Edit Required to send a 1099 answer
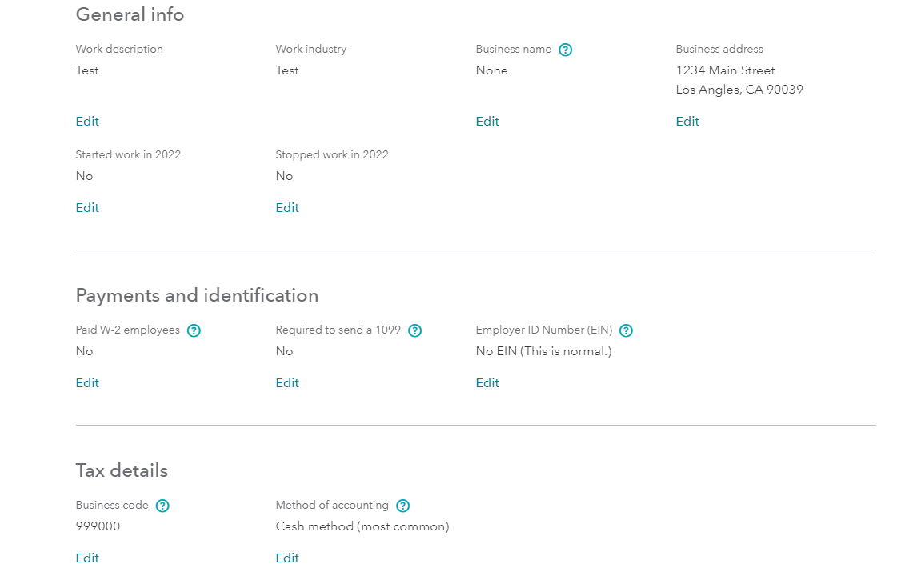Image resolution: width=921 pixels, height=588 pixels. click(287, 383)
